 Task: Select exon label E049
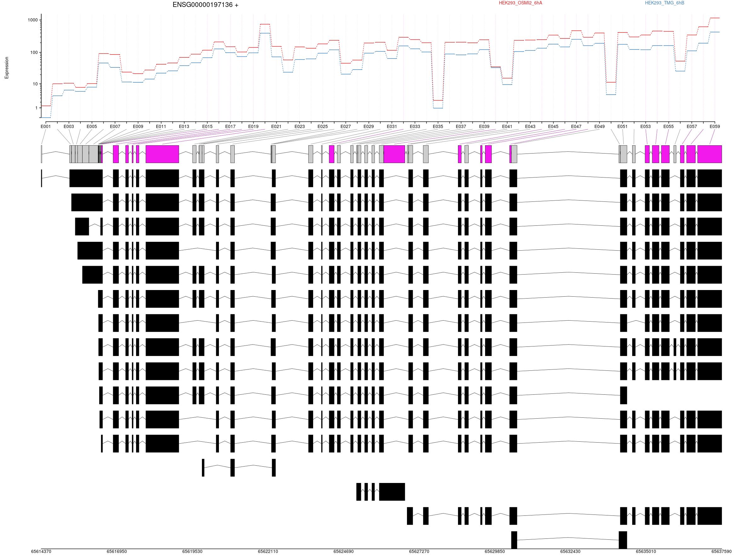(599, 127)
